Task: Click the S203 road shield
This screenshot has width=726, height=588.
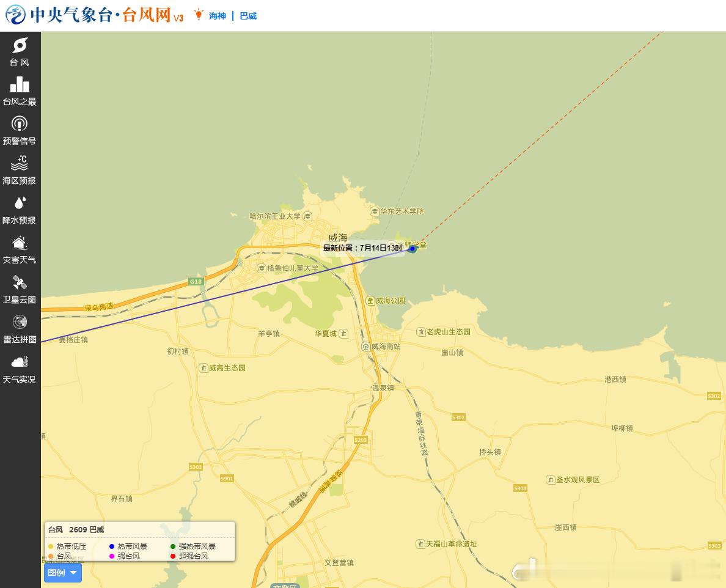Action: click(361, 440)
